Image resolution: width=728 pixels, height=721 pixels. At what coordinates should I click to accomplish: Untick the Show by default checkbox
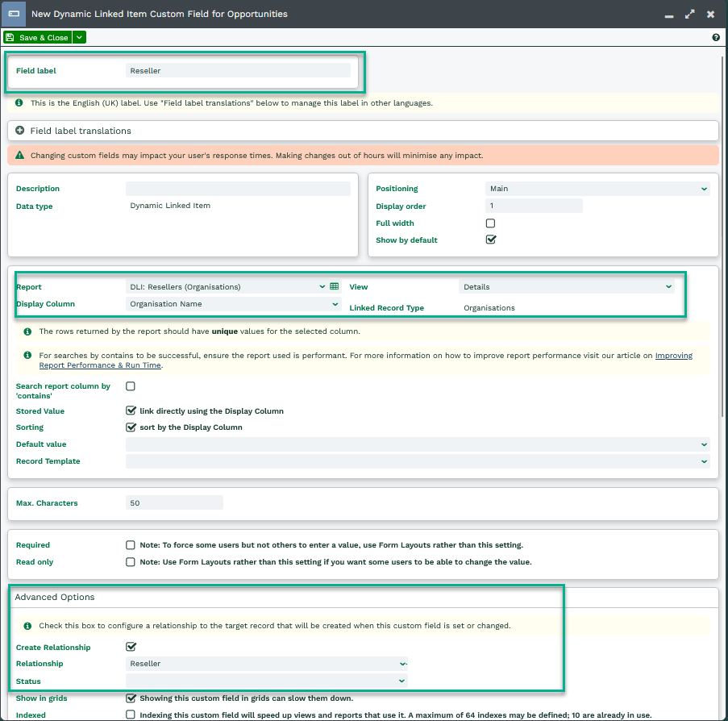pyautogui.click(x=490, y=240)
